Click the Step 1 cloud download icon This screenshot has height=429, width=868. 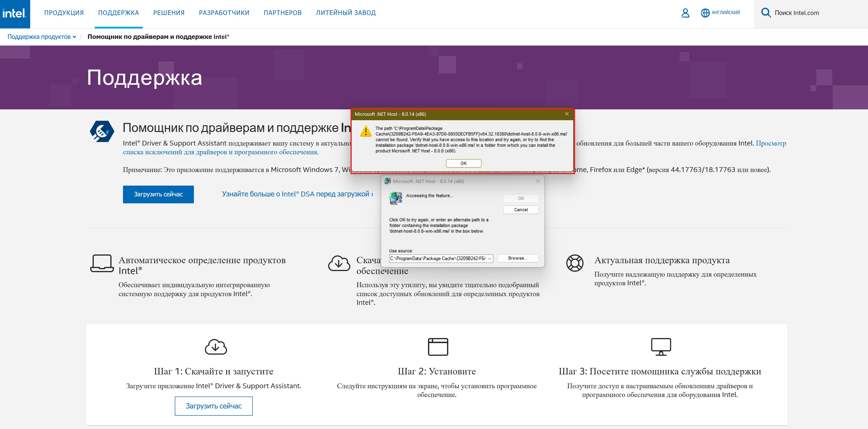point(216,347)
